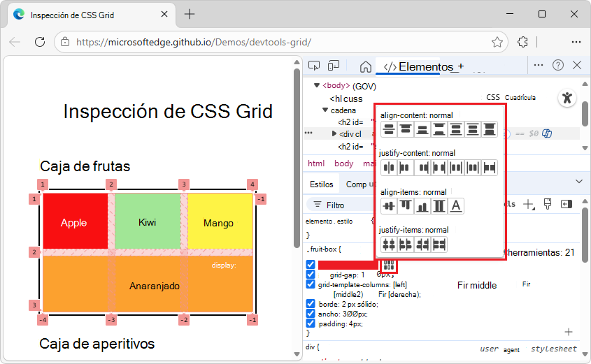Collapse the <body> node in DOM tree
This screenshot has height=364, width=591.
click(317, 85)
